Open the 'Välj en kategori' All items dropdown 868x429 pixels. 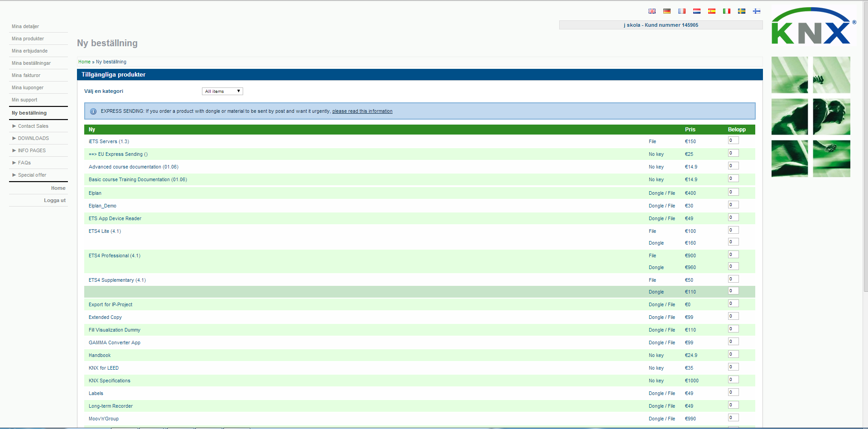[x=222, y=92]
